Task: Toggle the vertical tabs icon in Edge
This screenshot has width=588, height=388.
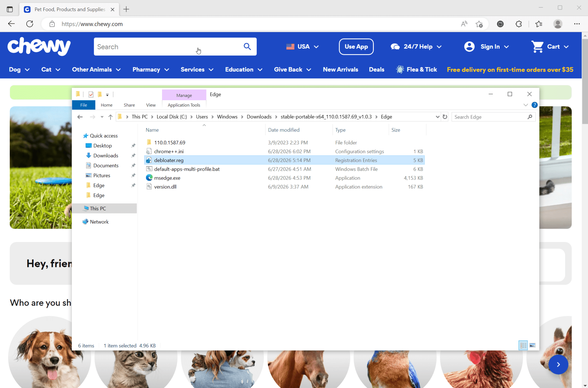Action: coord(10,9)
